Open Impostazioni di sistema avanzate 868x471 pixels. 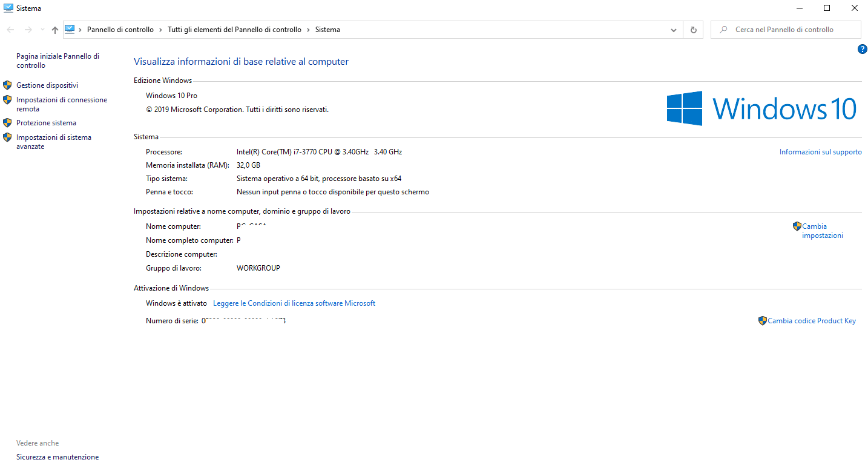click(x=54, y=142)
